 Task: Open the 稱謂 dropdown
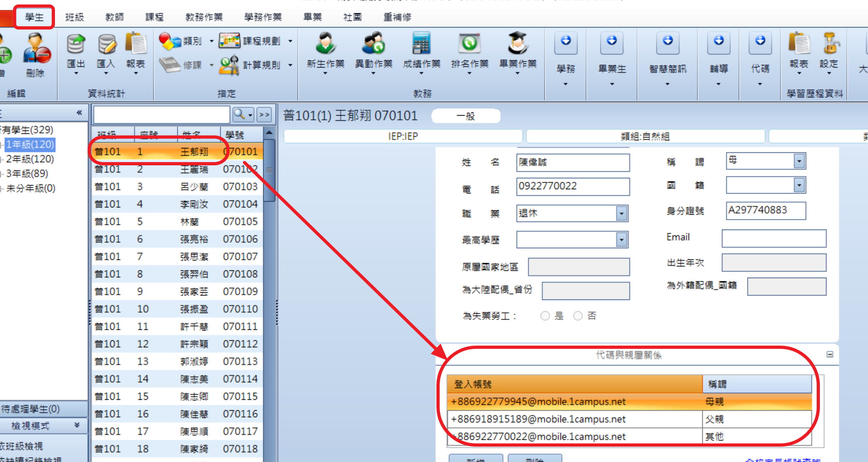pyautogui.click(x=799, y=161)
